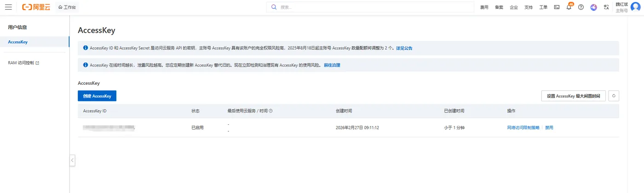
Task: Click the magnifier search icon
Action: [274, 7]
